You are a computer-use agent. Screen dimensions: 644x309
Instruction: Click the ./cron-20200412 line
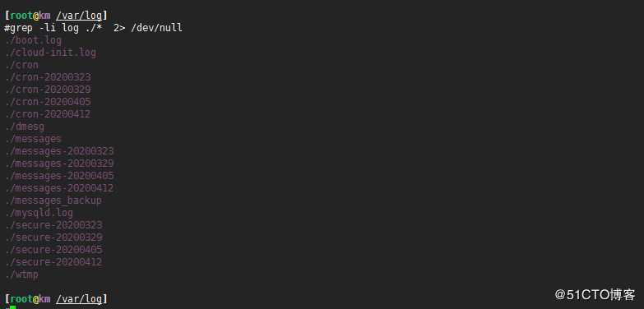click(x=48, y=114)
